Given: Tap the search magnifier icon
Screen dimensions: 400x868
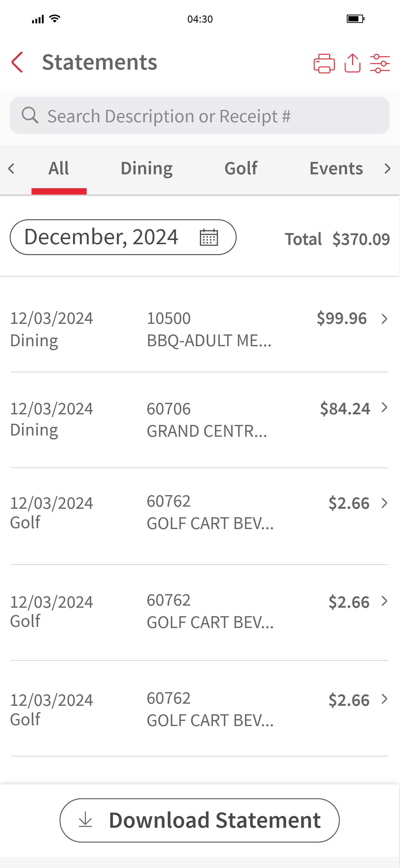Looking at the screenshot, I should pyautogui.click(x=30, y=115).
